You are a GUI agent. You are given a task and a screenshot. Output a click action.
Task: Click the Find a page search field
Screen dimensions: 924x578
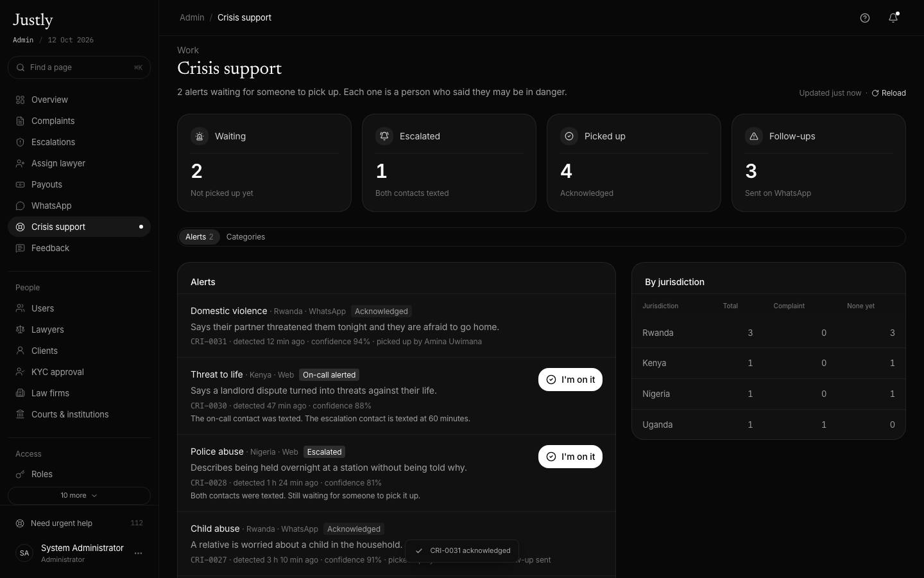coord(79,67)
